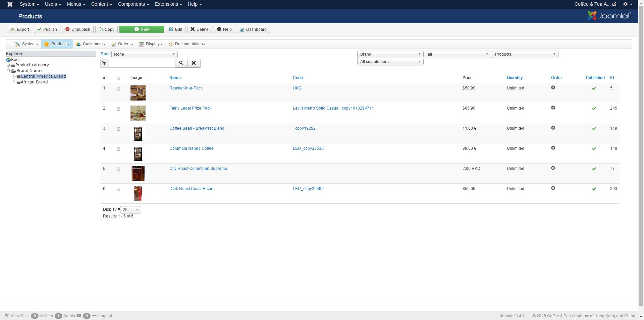Screen dimensions: 644x320
Task: Sort the table by Quantity column
Action: [x=515, y=78]
